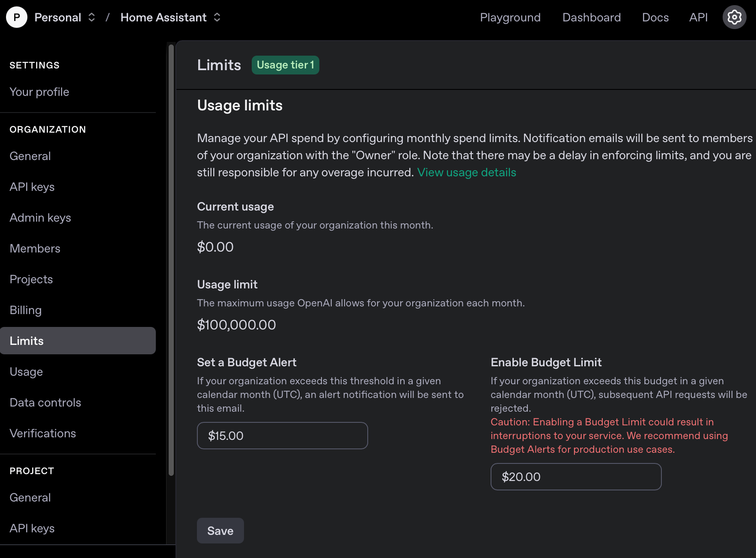
Task: Open the Dashboard
Action: pos(592,18)
